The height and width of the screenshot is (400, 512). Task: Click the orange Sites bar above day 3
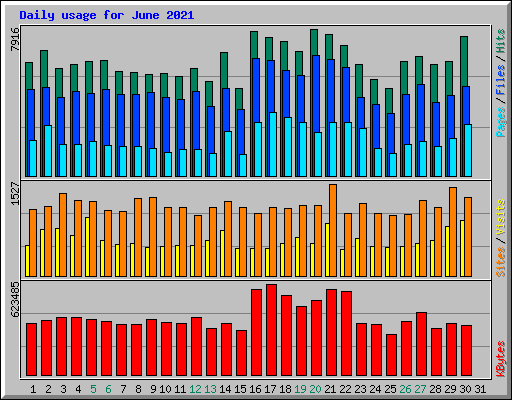(x=63, y=235)
